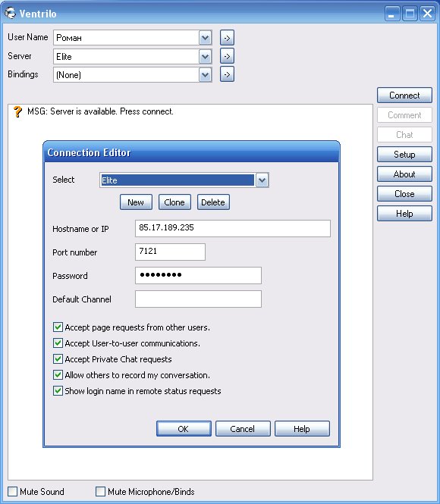Toggle Accept User-to-user communications
The width and height of the screenshot is (440, 504).
(58, 343)
